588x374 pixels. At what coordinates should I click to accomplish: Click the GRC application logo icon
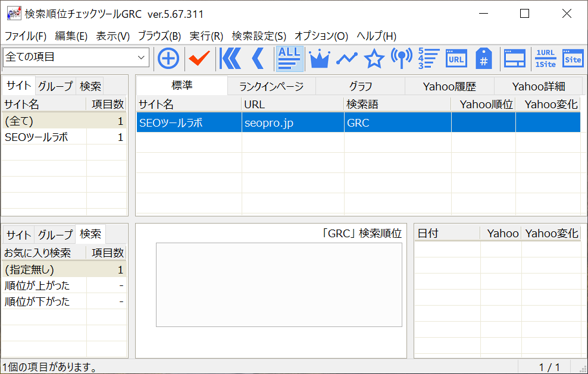[14, 14]
